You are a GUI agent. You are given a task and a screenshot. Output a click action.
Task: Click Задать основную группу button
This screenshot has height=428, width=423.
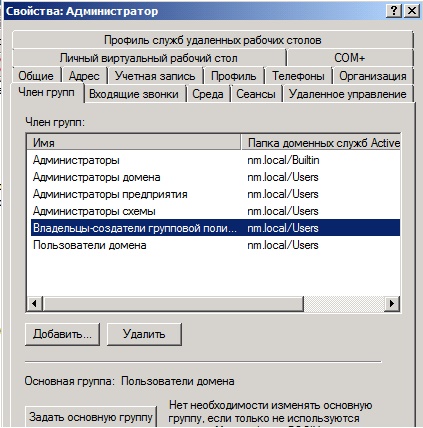pyautogui.click(x=91, y=417)
